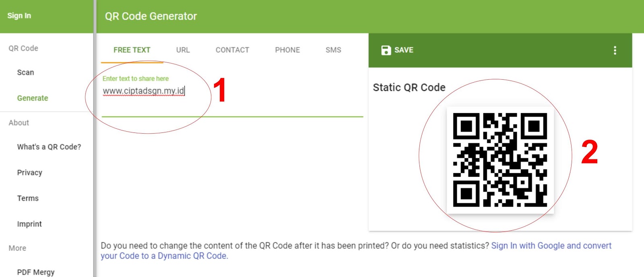644x277 pixels.
Task: Open the Privacy page
Action: pos(30,173)
